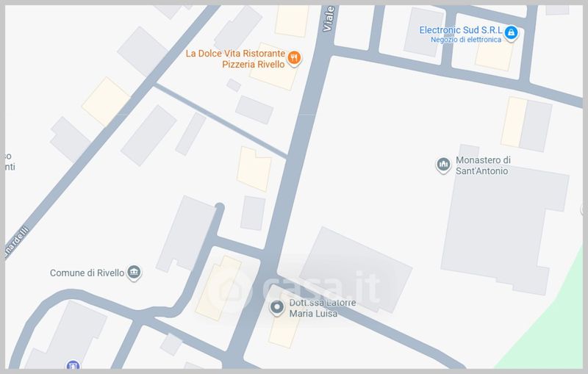The image size is (588, 374).
Task: Click the orange restaurant pin for La Dolce Vita
Action: [x=295, y=58]
